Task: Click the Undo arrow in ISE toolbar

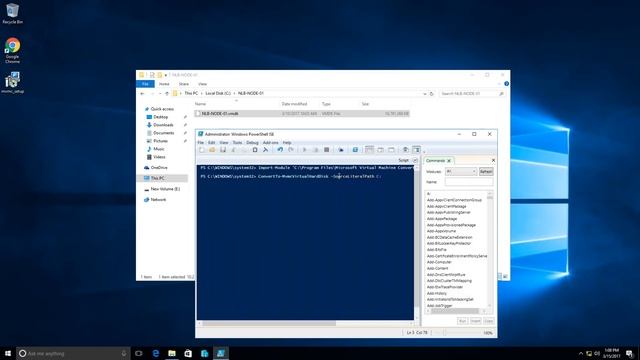Action: tap(280, 150)
